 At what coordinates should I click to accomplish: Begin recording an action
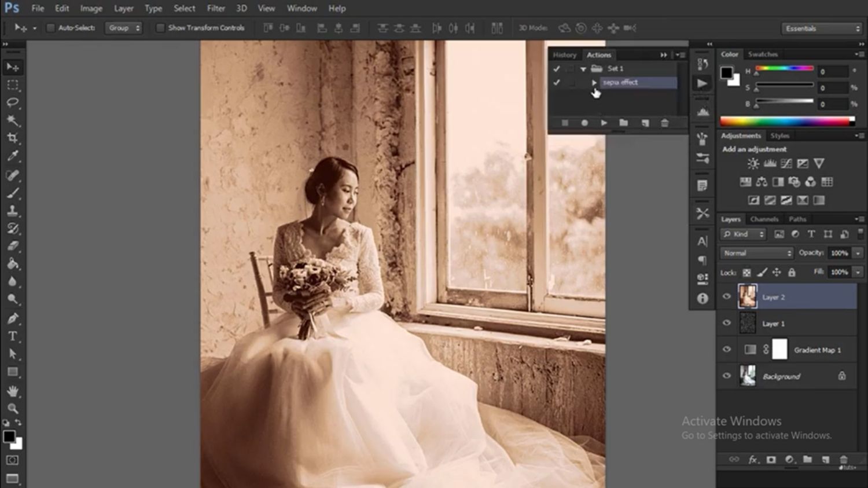tap(584, 123)
